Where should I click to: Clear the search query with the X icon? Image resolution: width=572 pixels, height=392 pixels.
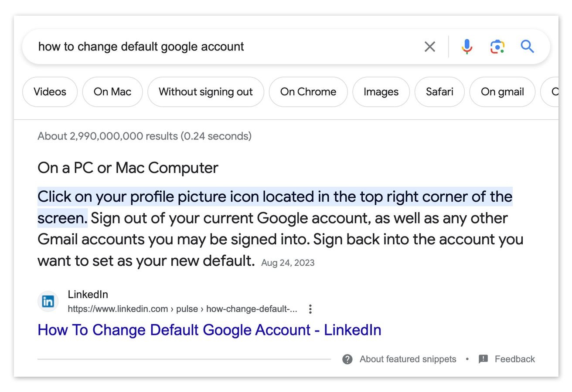(429, 46)
